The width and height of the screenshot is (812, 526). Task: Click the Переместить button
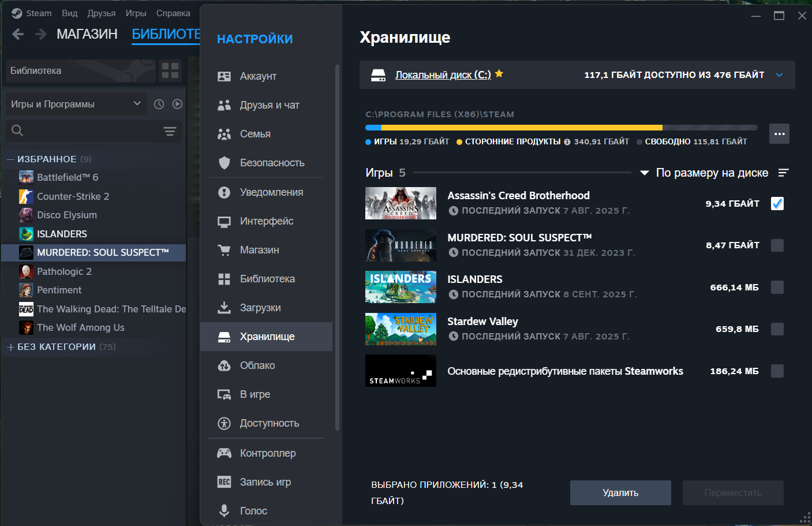click(x=733, y=493)
